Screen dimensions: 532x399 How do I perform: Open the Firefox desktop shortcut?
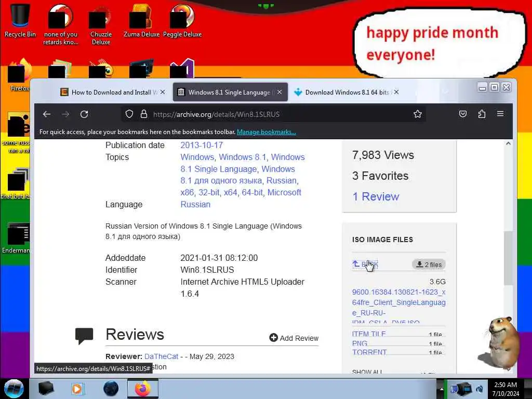pos(20,75)
